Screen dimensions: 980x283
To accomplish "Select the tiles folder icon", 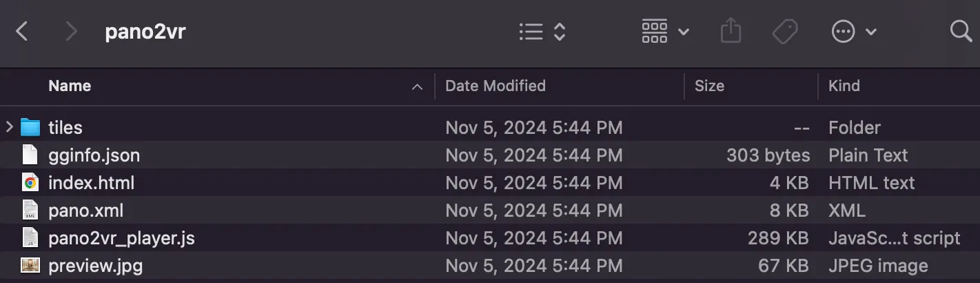I will [30, 128].
